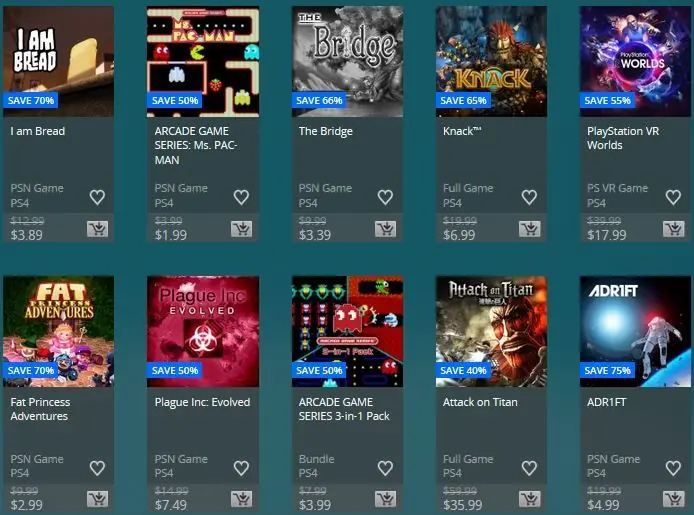Open the PlayStation VR Worlds title link

tap(623, 138)
